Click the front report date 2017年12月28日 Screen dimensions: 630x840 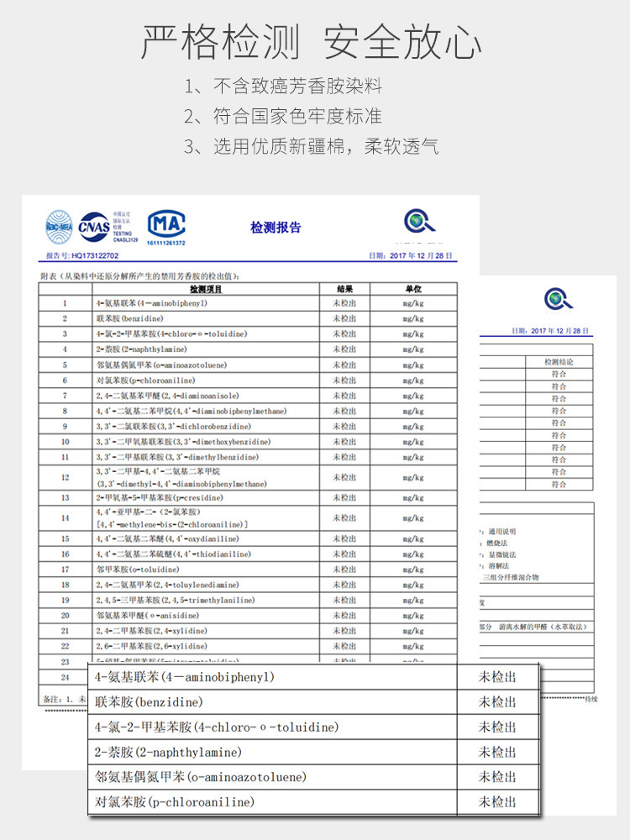click(411, 255)
